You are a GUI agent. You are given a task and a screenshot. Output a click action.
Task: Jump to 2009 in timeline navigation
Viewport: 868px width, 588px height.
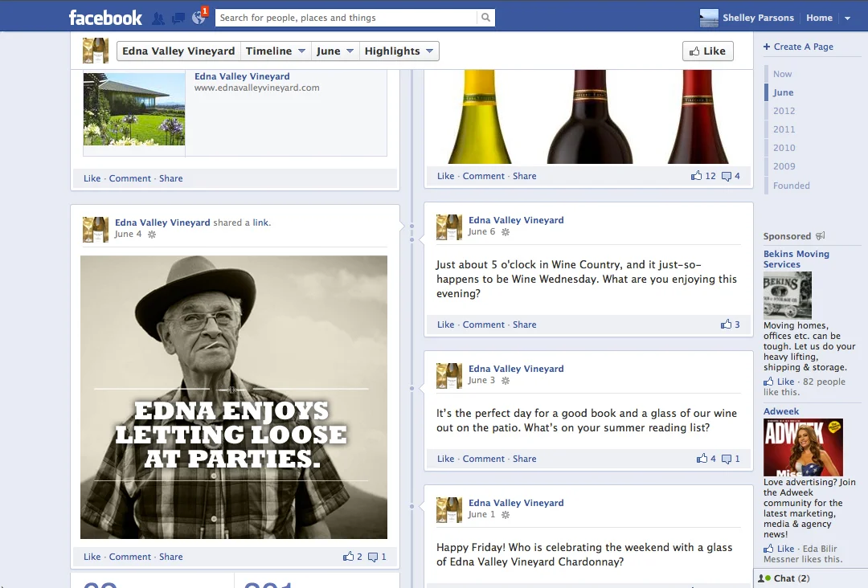click(x=784, y=166)
